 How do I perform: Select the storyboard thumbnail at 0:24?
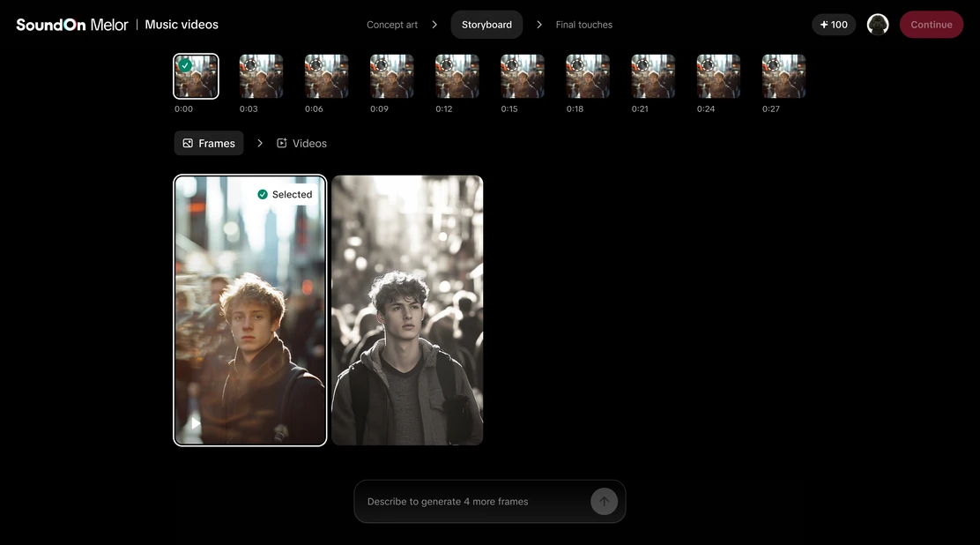tap(718, 77)
